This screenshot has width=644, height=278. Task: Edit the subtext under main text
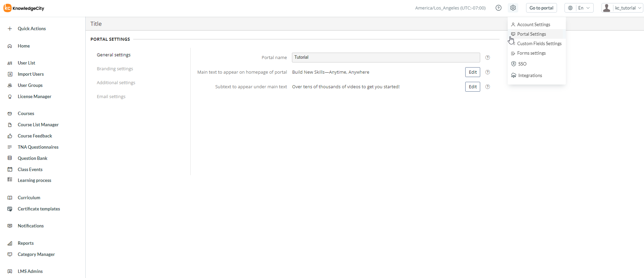pos(472,87)
